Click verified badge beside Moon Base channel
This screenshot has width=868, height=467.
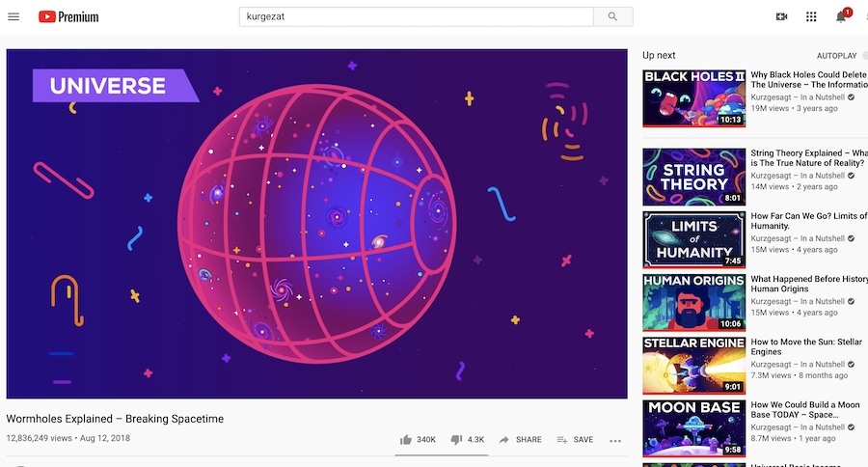point(851,427)
